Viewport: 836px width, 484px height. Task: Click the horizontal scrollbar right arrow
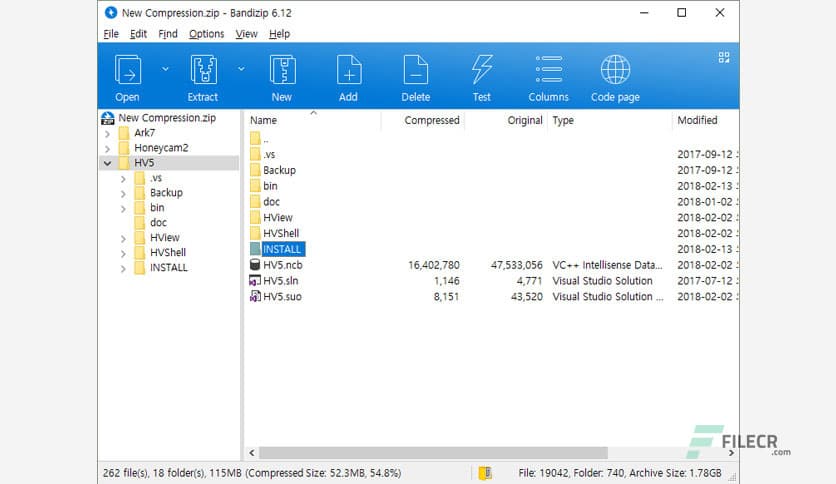(732, 453)
